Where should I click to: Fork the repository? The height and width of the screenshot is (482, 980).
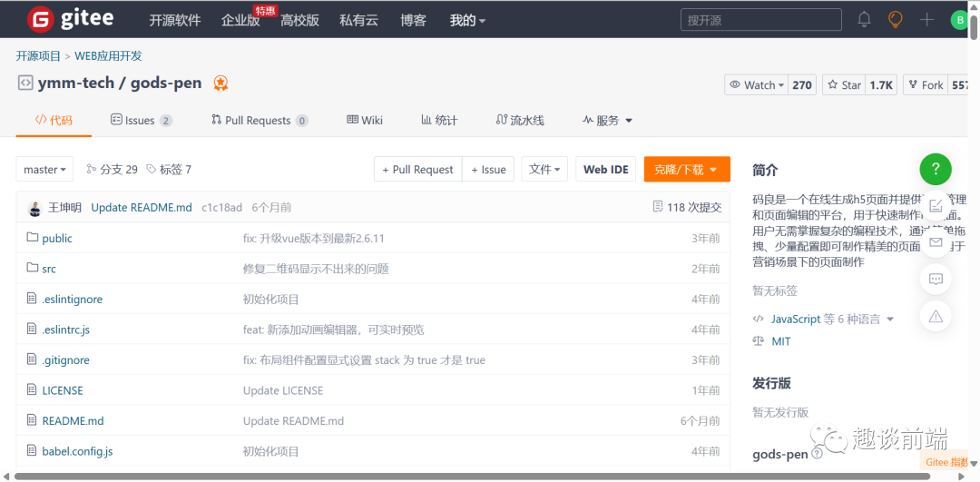pos(926,85)
